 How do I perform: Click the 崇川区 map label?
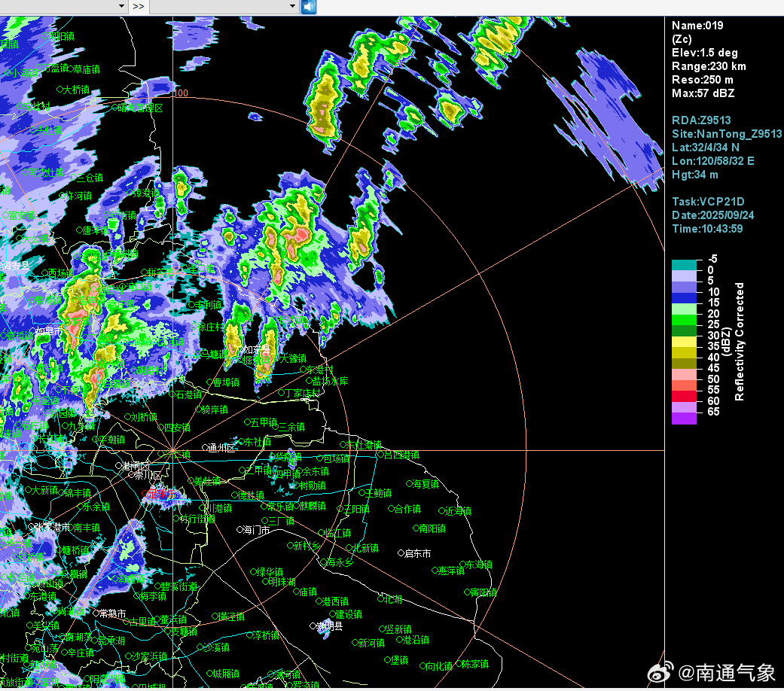148,475
